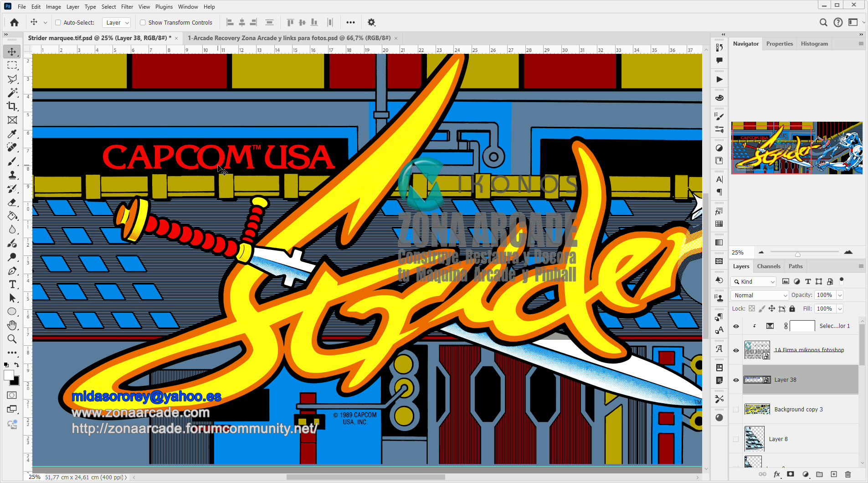Switch to the Channels tab

coord(769,266)
